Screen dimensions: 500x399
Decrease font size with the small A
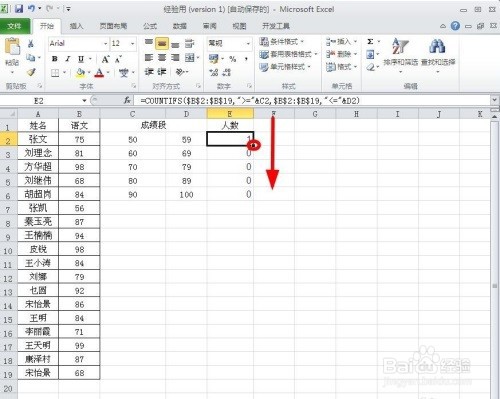click(x=118, y=59)
